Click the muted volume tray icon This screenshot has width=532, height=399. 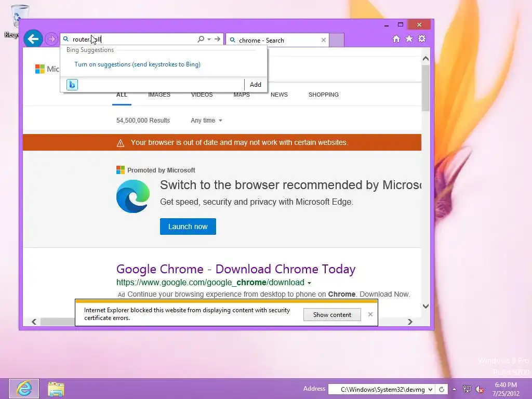click(x=480, y=390)
